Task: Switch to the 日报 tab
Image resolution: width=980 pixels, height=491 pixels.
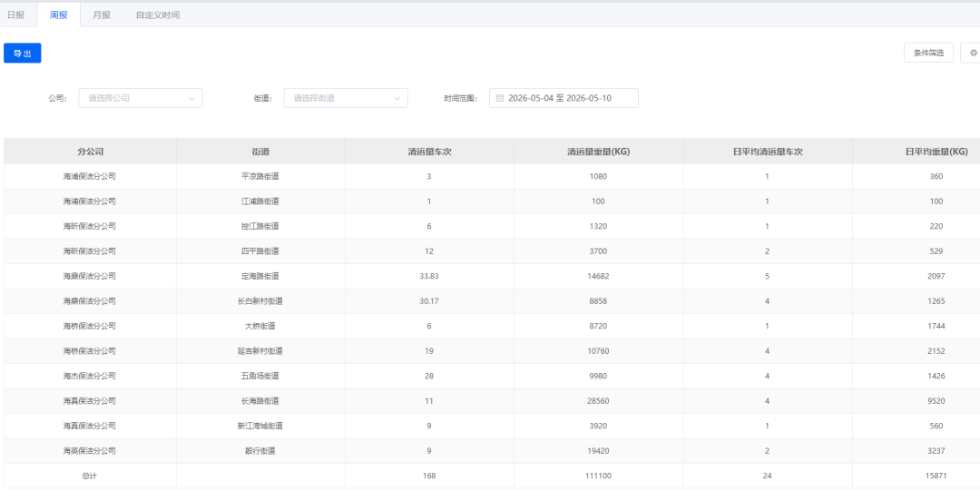Action: coord(15,15)
